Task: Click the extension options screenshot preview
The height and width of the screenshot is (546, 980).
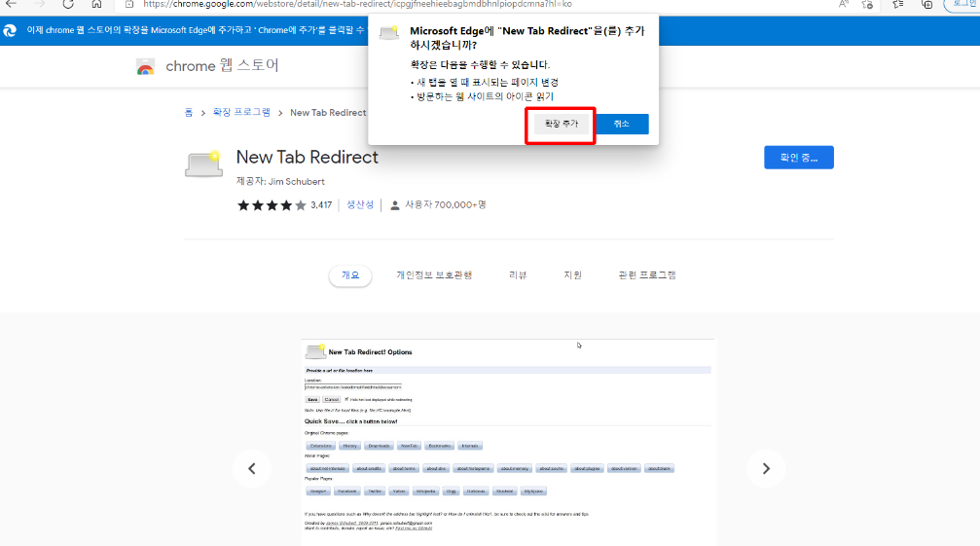Action: coord(507,442)
